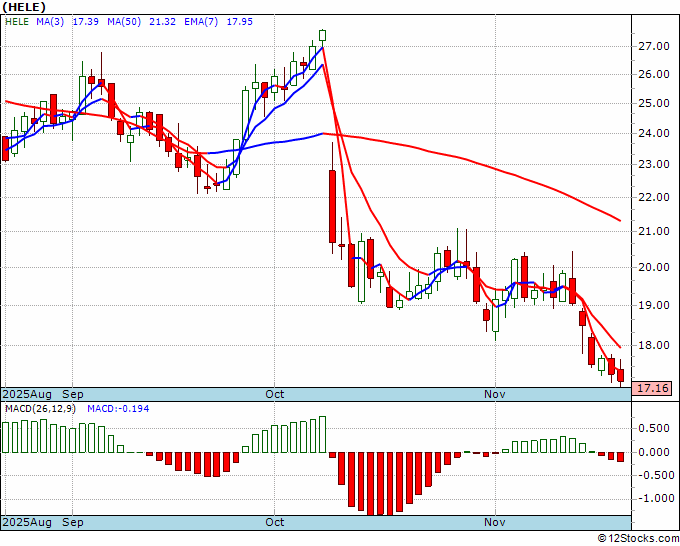Click the 2025Aug label on MACD timeline
Screen dimensions: 680x546
tap(27, 522)
